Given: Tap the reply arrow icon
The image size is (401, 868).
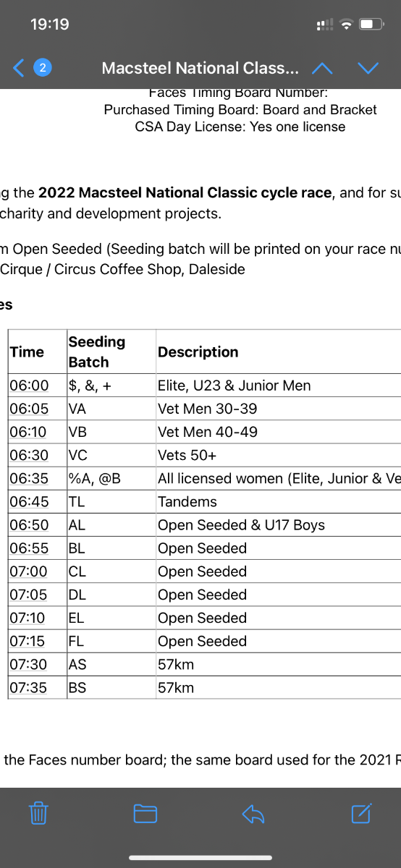Looking at the screenshot, I should (253, 814).
